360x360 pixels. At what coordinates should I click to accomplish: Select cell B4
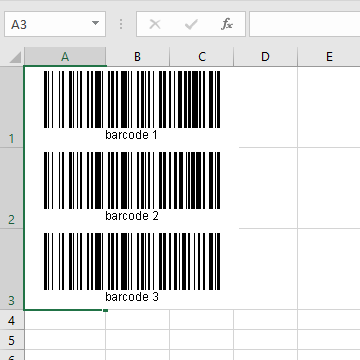(x=137, y=320)
